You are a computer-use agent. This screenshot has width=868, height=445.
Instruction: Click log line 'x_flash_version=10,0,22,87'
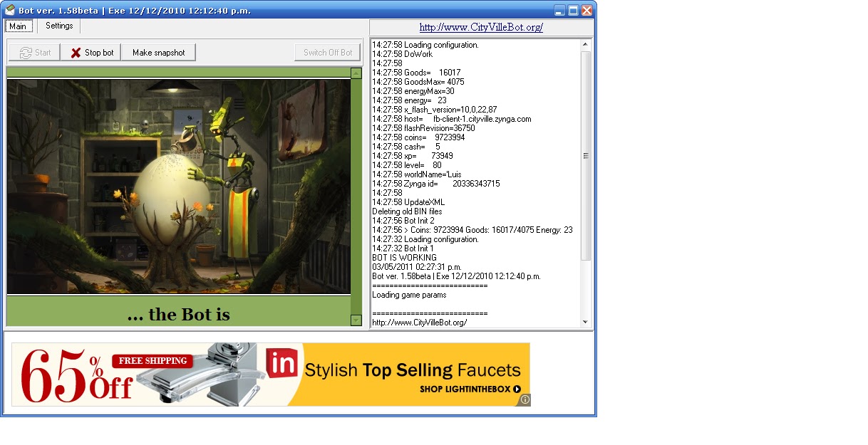[x=435, y=110]
